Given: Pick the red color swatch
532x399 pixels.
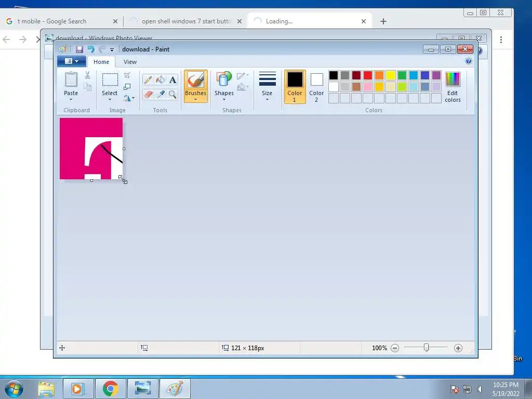Looking at the screenshot, I should (x=368, y=75).
